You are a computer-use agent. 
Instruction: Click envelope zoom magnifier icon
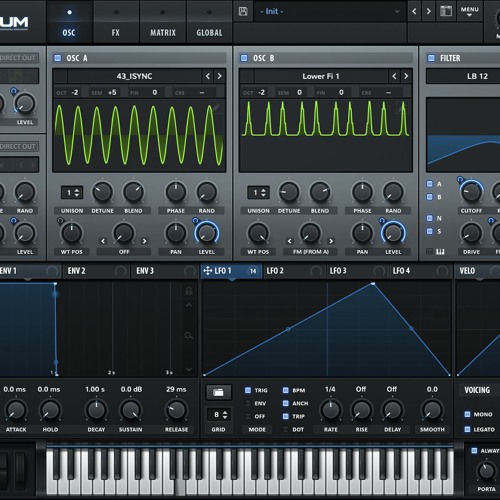pyautogui.click(x=189, y=335)
